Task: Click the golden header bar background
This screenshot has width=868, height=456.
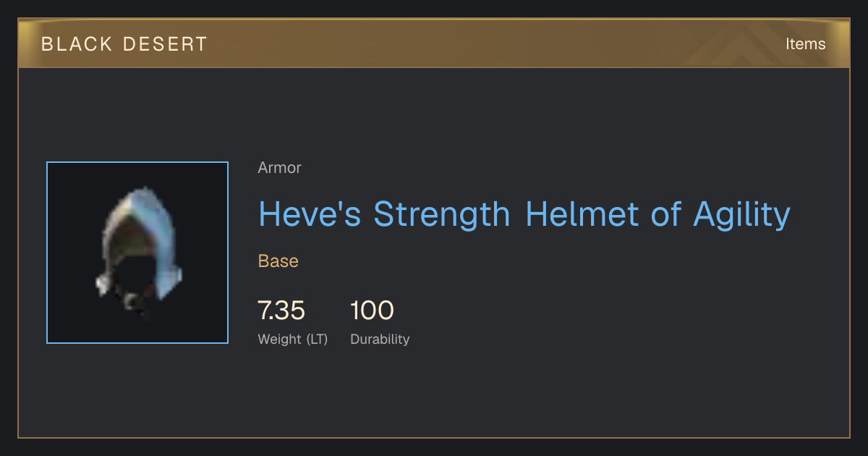Action: [434, 43]
